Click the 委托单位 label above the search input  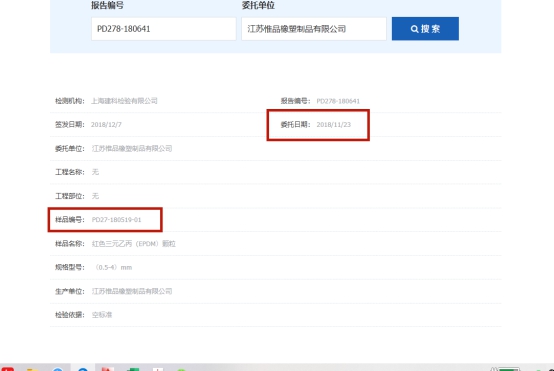[258, 5]
